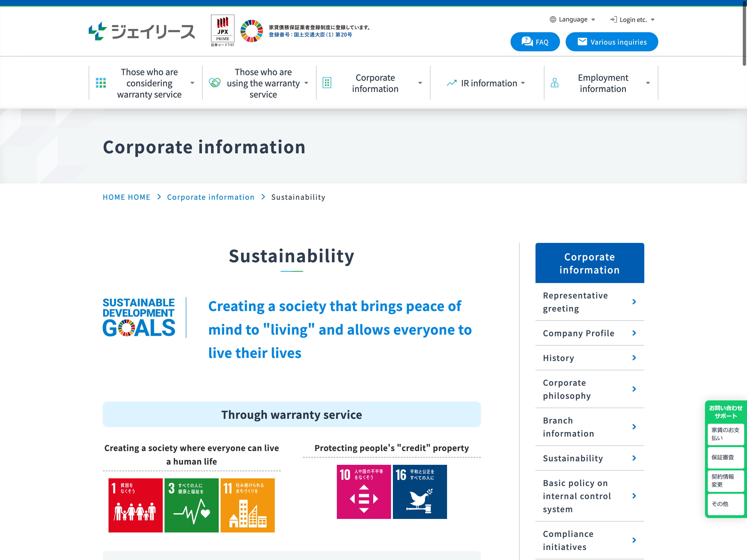Click the SDG goal 1 No Poverty tile

pos(135,505)
